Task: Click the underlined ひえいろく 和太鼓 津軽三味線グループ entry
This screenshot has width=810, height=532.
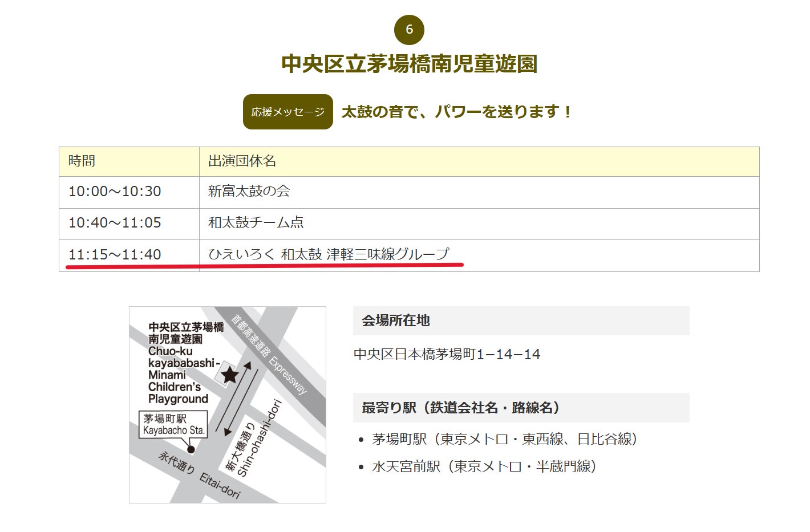Action: (x=329, y=254)
